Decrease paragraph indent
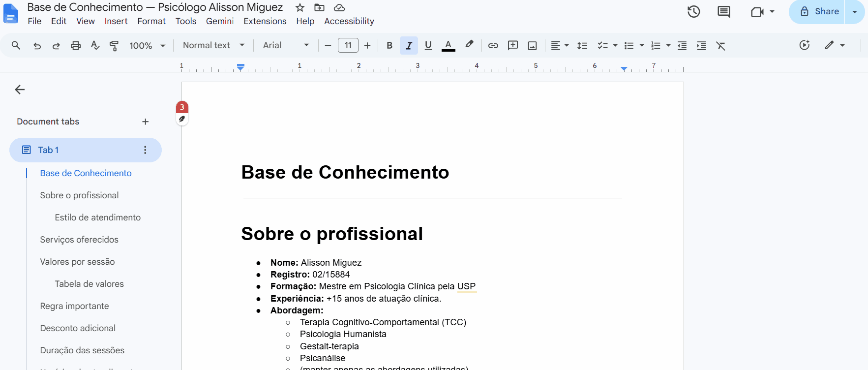Image resolution: width=868 pixels, height=370 pixels. (x=682, y=45)
